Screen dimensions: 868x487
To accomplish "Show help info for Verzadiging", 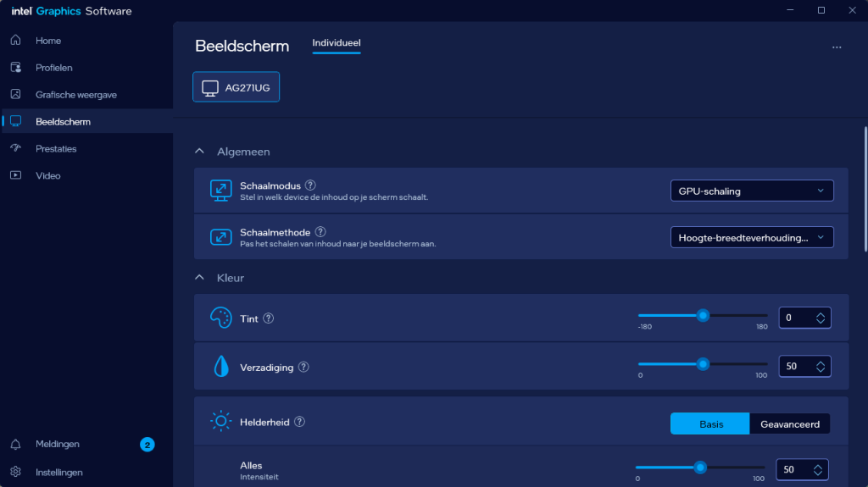I will (303, 368).
